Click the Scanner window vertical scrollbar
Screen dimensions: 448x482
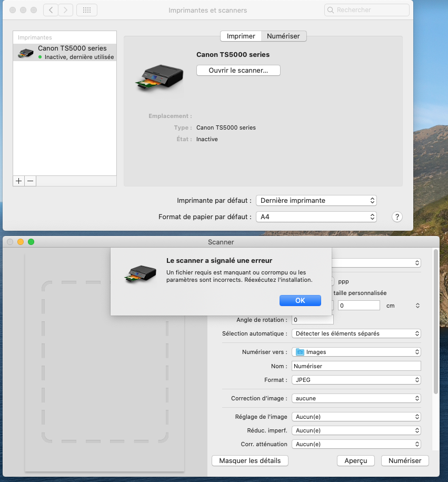[436, 321]
